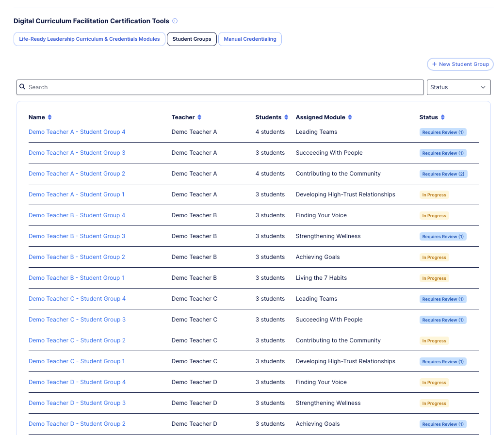Open Demo Teacher C - Student Group 1
This screenshot has width=504, height=435.
click(x=77, y=361)
